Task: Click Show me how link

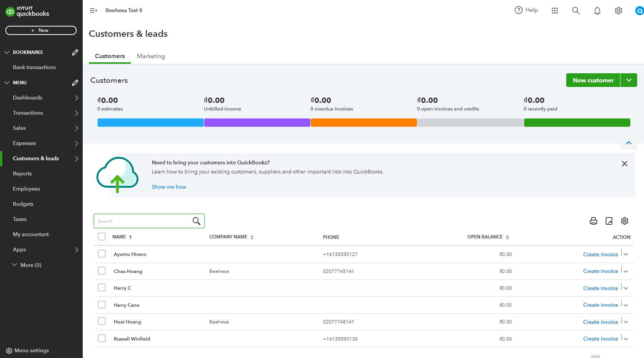Action: pos(169,187)
